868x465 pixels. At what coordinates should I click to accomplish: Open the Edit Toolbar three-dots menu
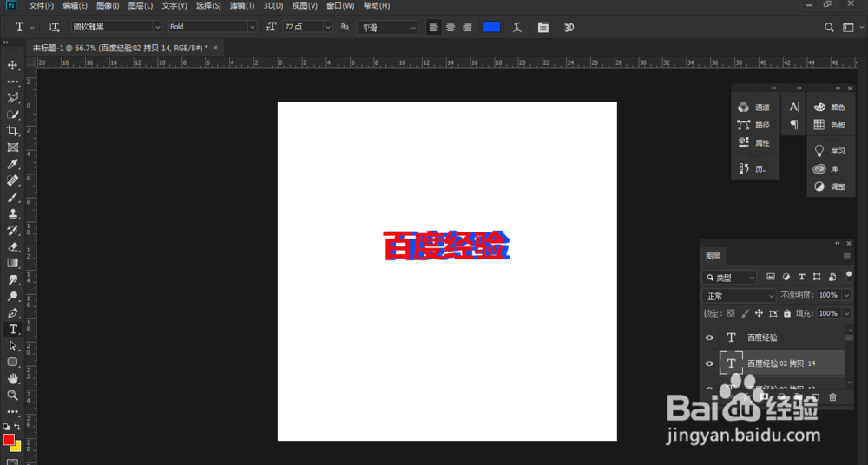coord(13,412)
